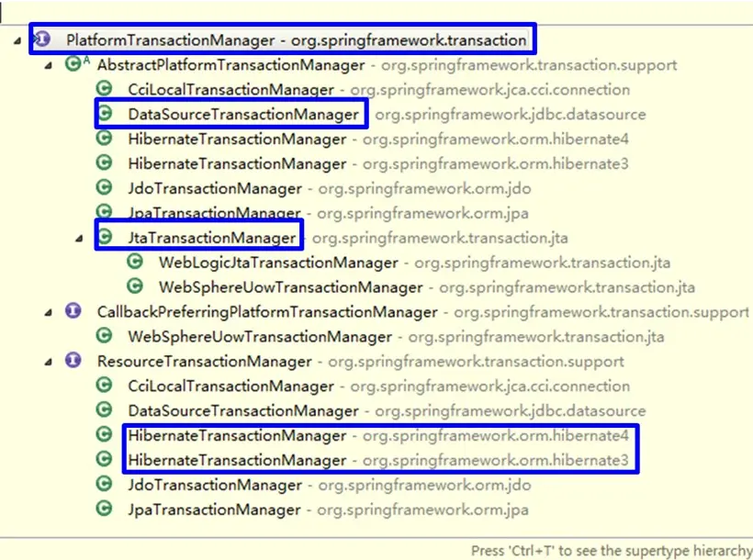The width and height of the screenshot is (753, 560).
Task: Collapse the JtaTransactionManager node
Action: (x=79, y=239)
